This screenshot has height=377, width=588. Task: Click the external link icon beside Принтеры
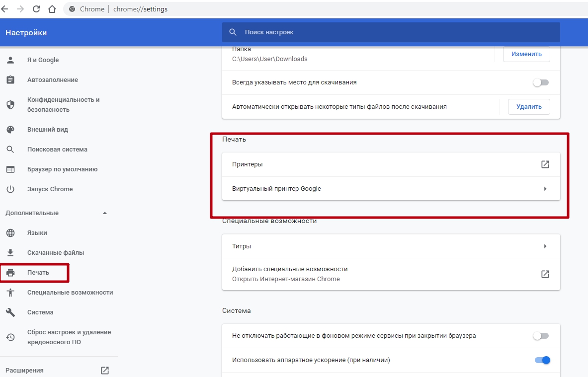[x=545, y=164]
